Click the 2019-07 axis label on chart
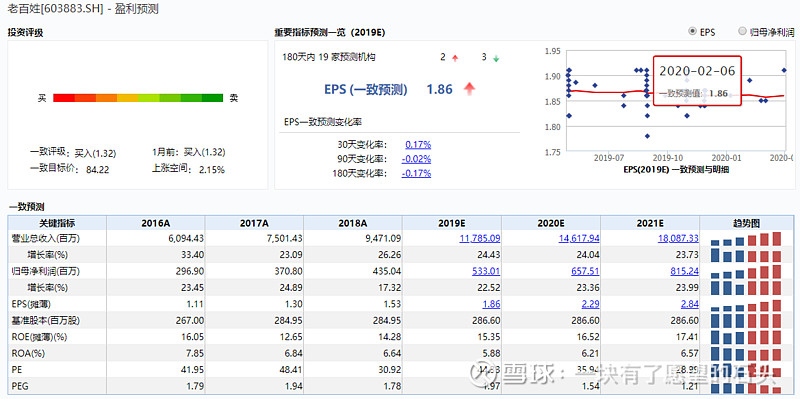Image resolution: width=800 pixels, height=399 pixels. point(610,159)
